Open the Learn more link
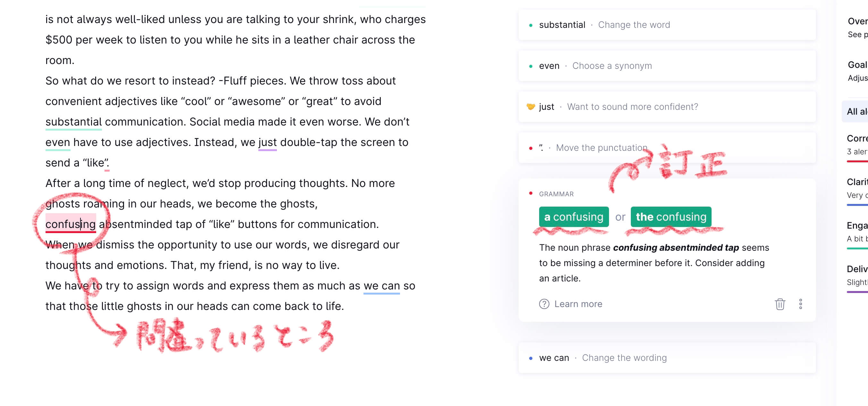 tap(578, 304)
